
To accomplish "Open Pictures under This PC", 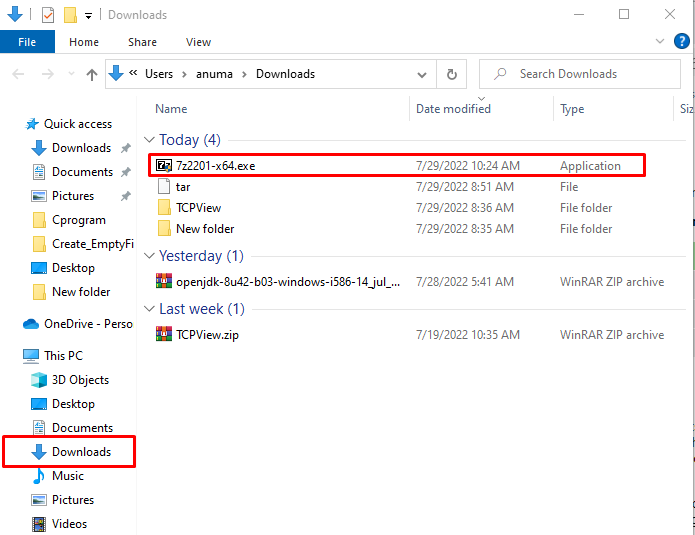I will point(73,500).
